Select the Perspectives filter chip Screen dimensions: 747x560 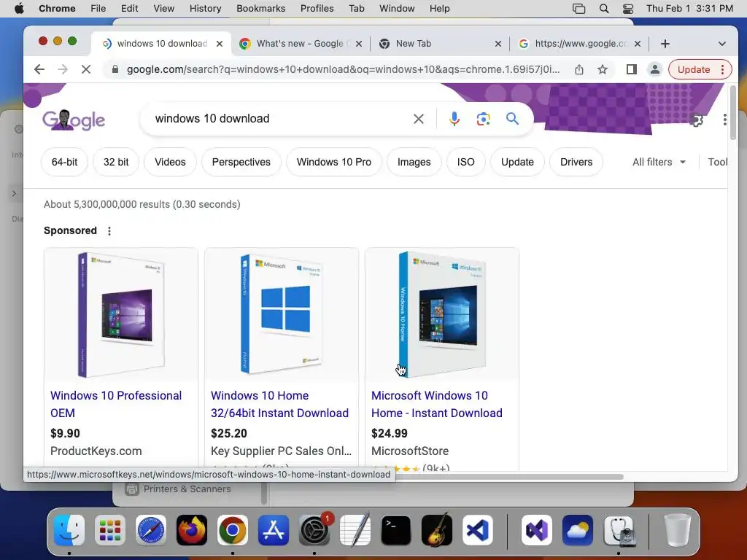point(241,162)
